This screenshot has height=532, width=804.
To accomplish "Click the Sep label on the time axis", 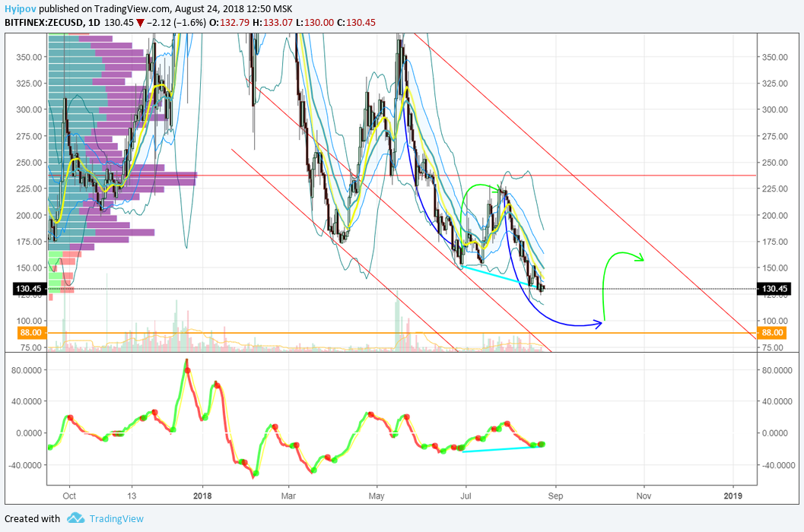I will 555,496.
